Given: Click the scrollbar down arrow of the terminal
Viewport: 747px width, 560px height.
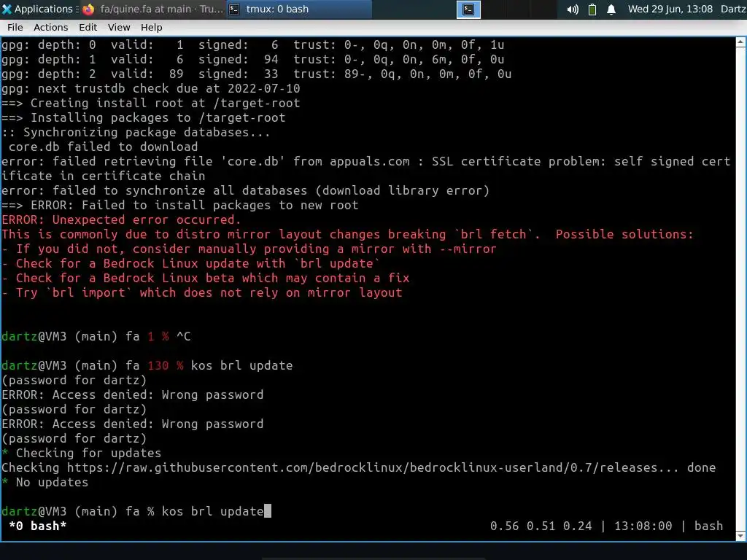Looking at the screenshot, I should point(741,536).
